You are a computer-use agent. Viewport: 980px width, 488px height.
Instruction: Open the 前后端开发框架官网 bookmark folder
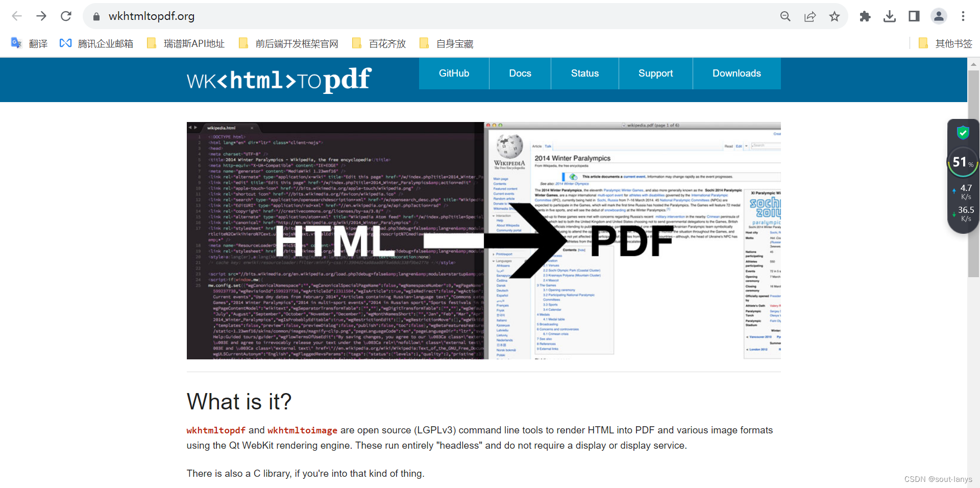pyautogui.click(x=288, y=44)
